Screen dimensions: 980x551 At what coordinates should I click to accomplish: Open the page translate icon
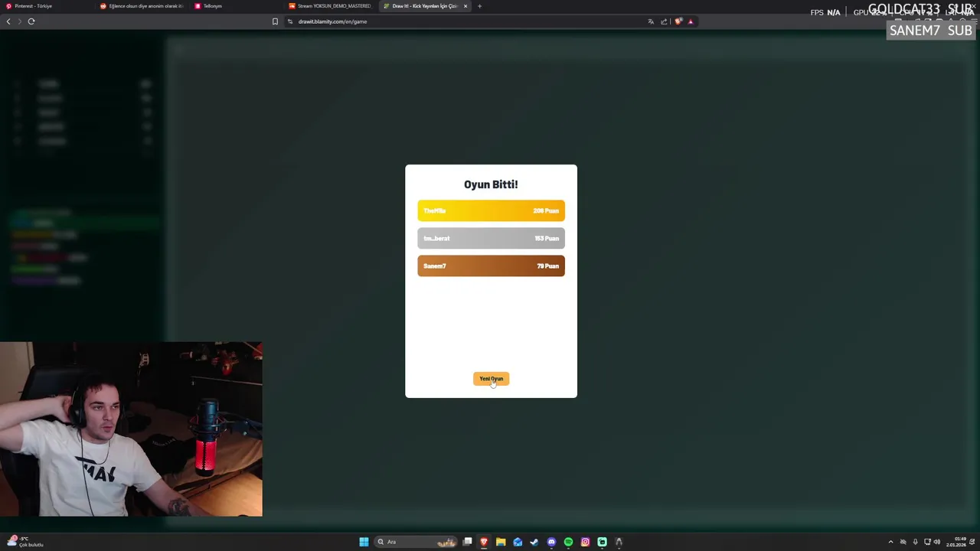(x=651, y=21)
